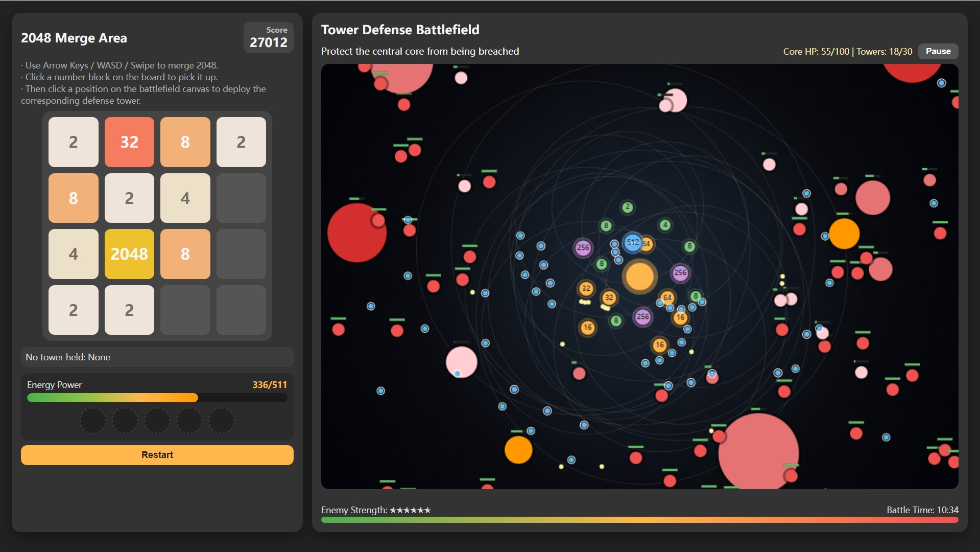Pick up the 2048 tile
Screen dimensions: 980x552
[x=129, y=254]
